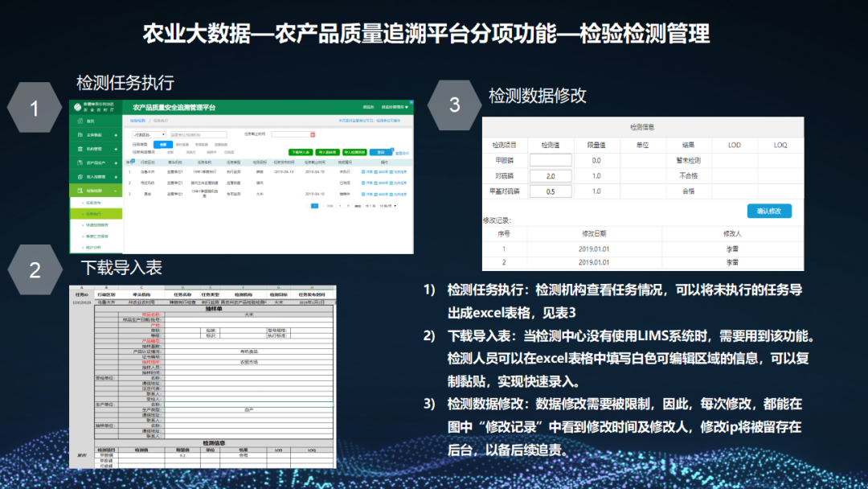This screenshot has height=489, width=868.
Task: Click 2019-04-10 publish date in row 1
Action: point(284,172)
